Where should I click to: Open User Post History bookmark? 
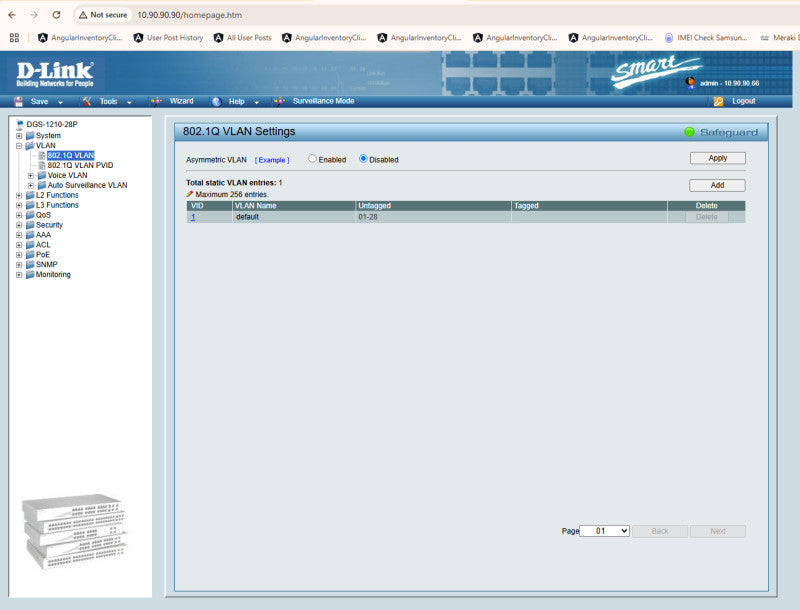pyautogui.click(x=168, y=38)
